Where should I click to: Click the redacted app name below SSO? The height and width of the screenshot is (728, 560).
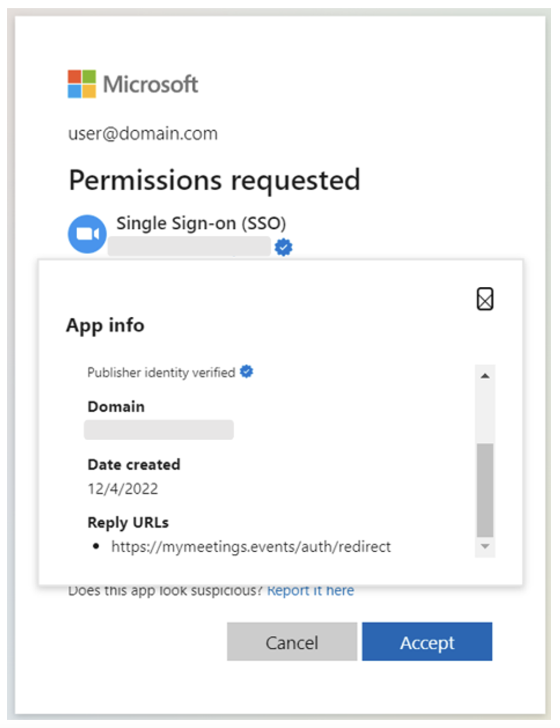click(x=190, y=247)
